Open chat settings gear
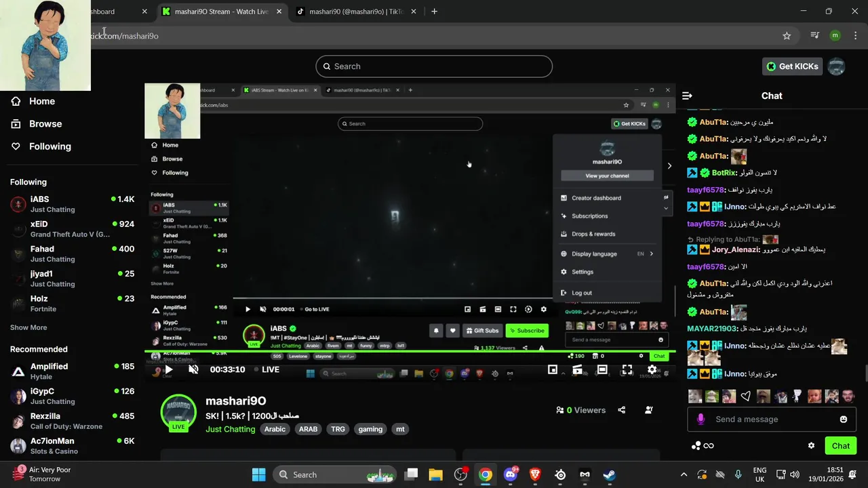The width and height of the screenshot is (868, 488). 811,446
